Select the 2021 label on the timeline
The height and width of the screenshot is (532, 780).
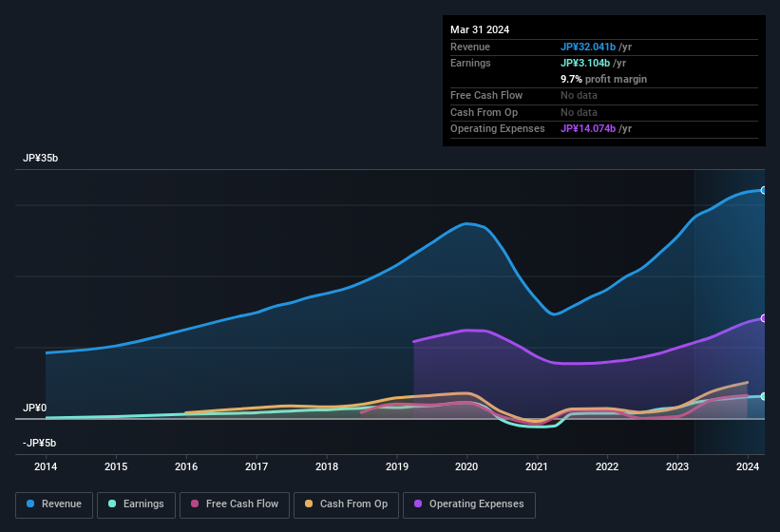click(x=537, y=466)
